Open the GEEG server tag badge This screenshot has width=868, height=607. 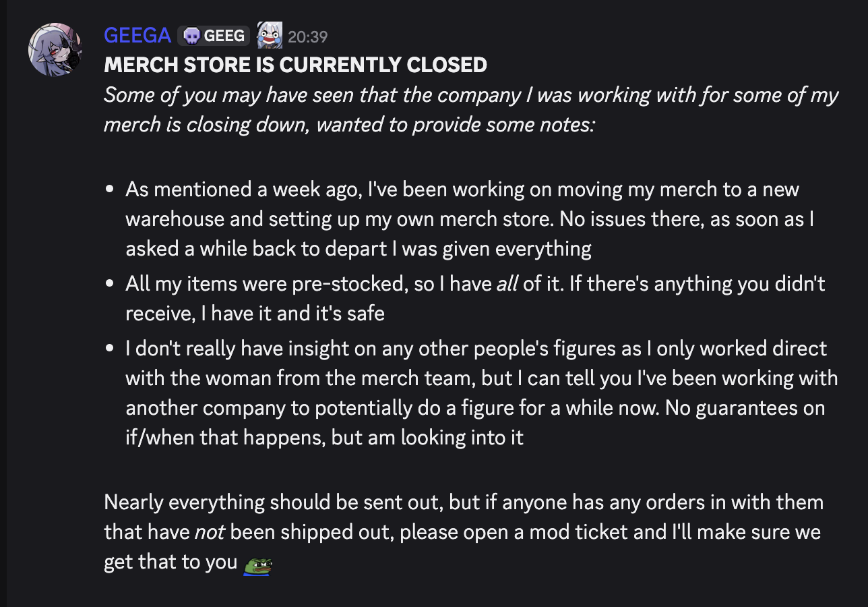click(214, 36)
